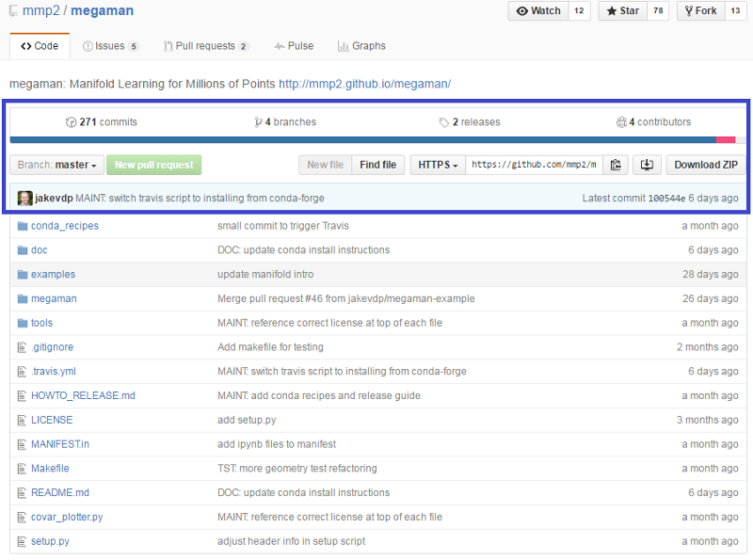This screenshot has width=753, height=560.
Task: Open the mmp2.github.io/megaman website link
Action: tap(365, 84)
